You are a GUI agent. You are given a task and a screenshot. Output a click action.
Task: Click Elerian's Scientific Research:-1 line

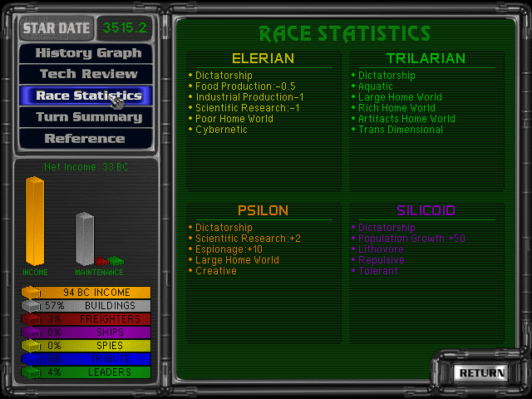tap(248, 108)
